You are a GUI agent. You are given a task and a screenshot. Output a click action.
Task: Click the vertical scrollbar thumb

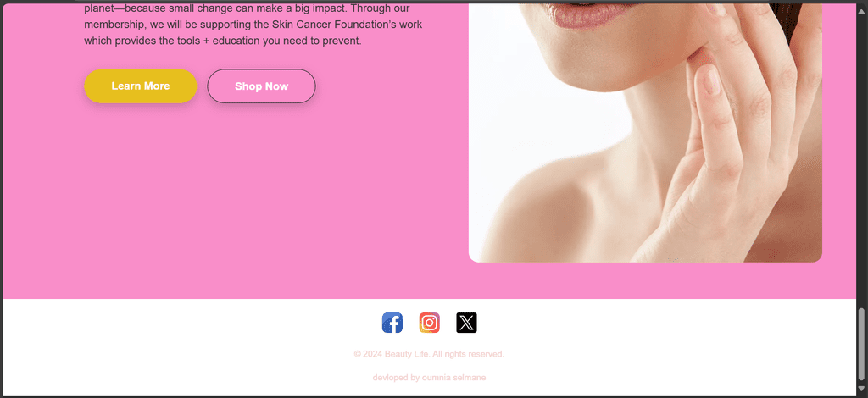point(862,345)
